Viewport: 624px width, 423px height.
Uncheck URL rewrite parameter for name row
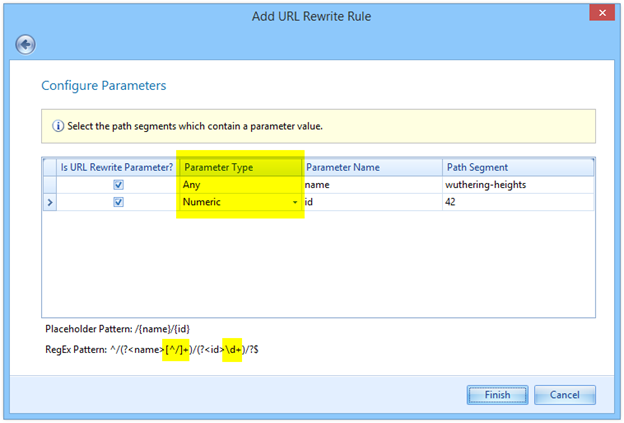[x=118, y=185]
